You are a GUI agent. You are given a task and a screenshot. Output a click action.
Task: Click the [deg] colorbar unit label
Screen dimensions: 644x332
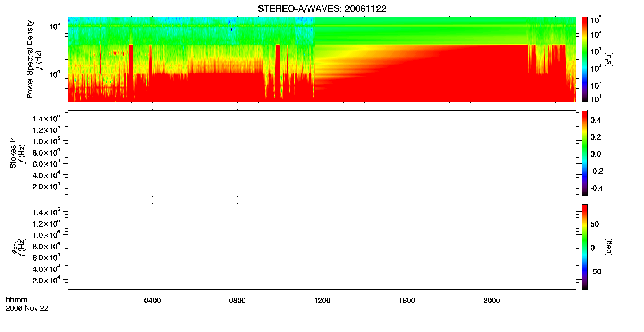coord(608,247)
